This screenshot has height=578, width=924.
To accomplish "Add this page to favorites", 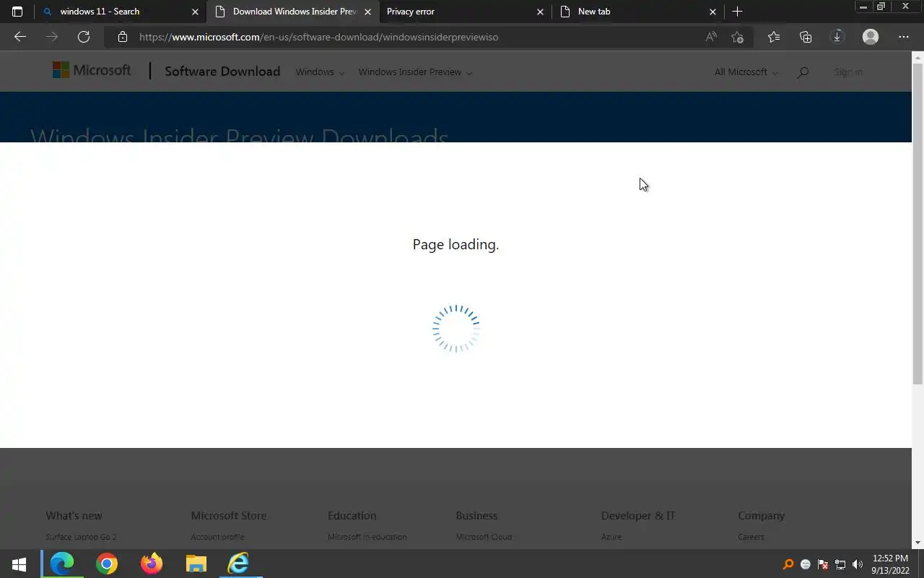I will pyautogui.click(x=737, y=37).
